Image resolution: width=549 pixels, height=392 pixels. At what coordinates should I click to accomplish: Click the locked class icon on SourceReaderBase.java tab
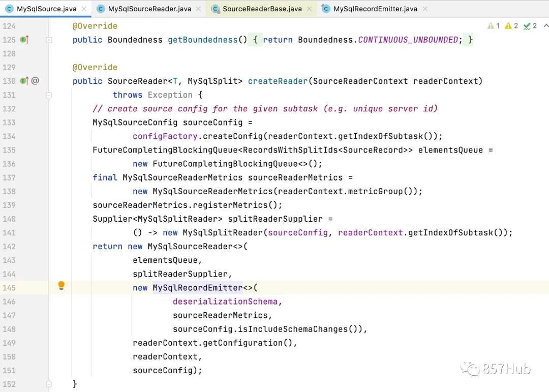point(216,9)
